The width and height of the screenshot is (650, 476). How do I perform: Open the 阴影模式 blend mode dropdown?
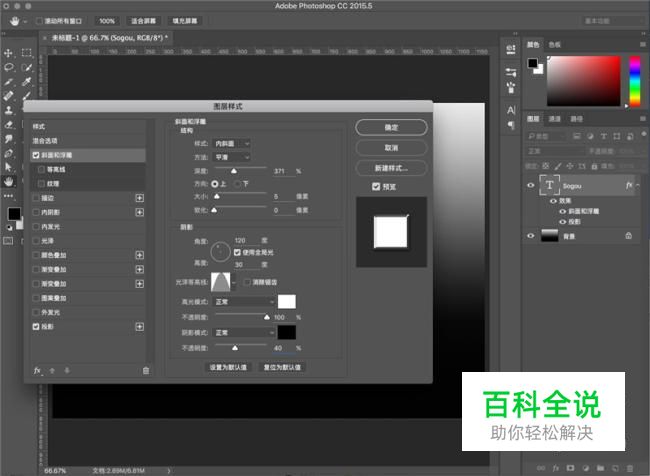[x=244, y=333]
